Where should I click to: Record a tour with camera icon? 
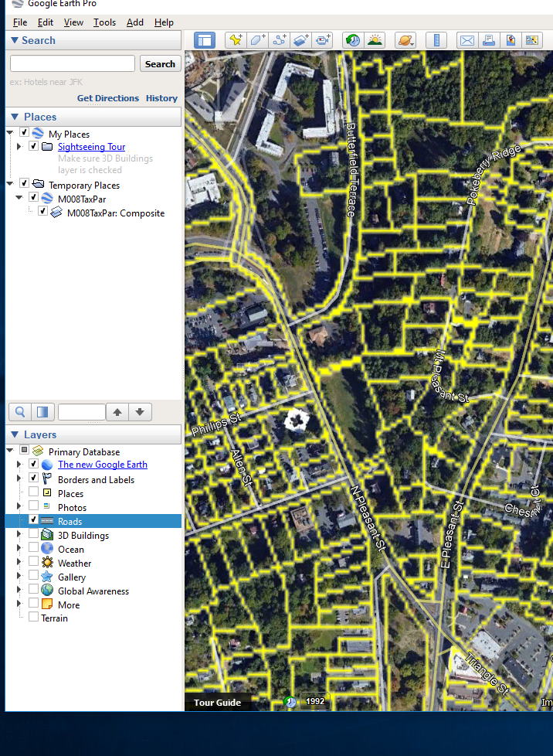(x=323, y=40)
